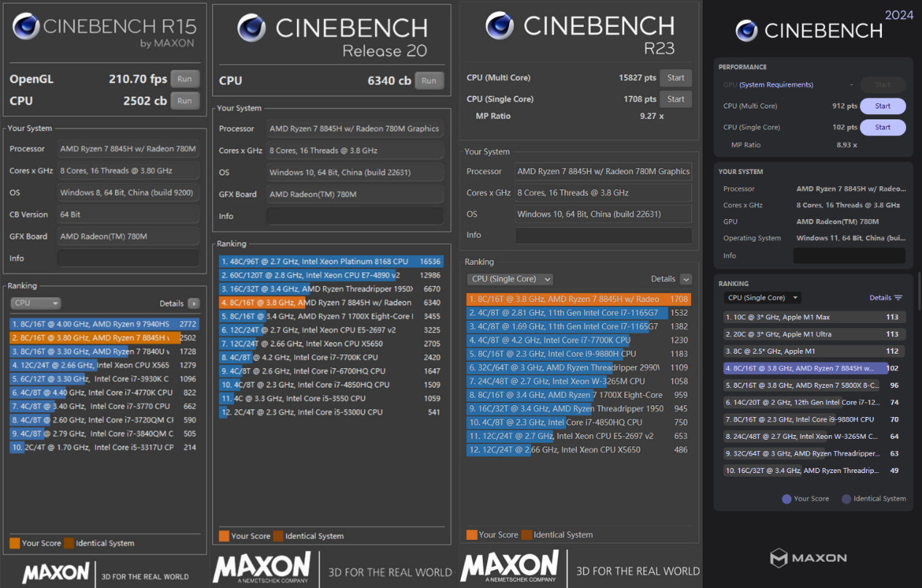922x588 pixels.
Task: Click the OS field in R23 system panel
Action: [x=603, y=214]
